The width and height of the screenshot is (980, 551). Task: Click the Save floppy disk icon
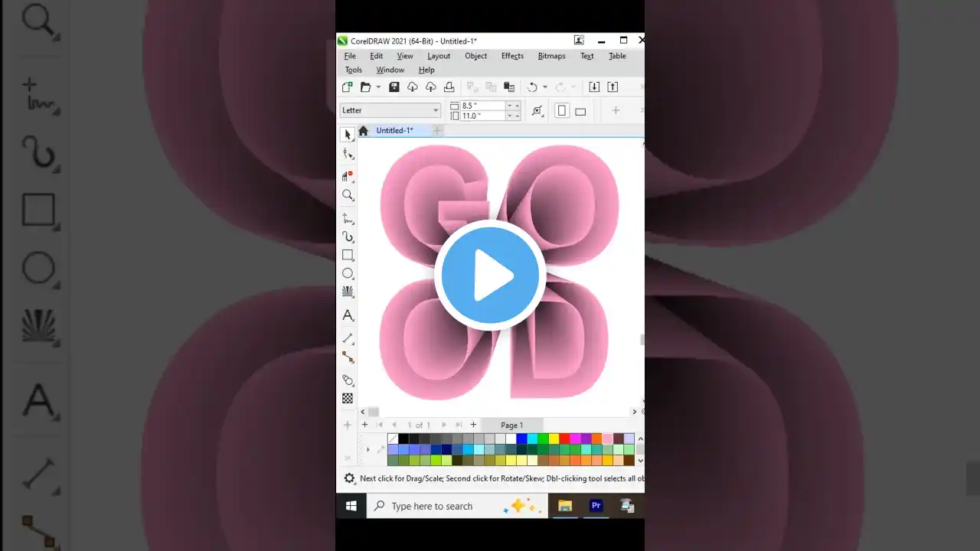tap(394, 87)
